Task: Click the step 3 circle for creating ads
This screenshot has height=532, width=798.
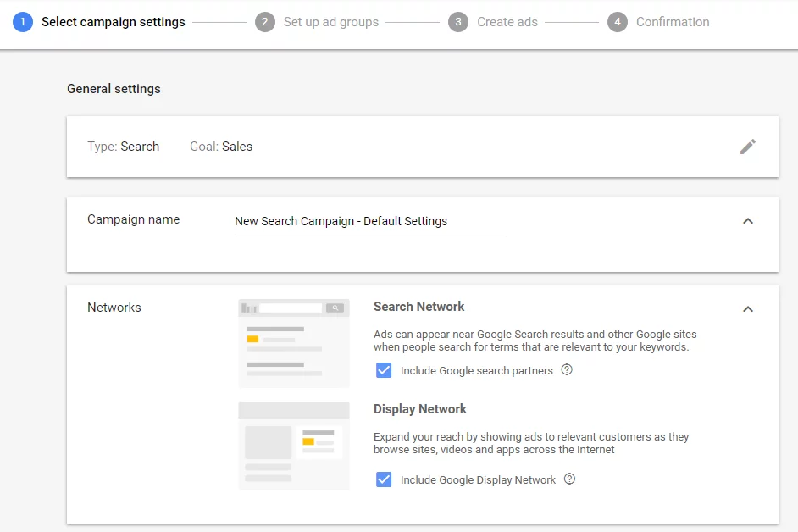Action: [x=458, y=22]
